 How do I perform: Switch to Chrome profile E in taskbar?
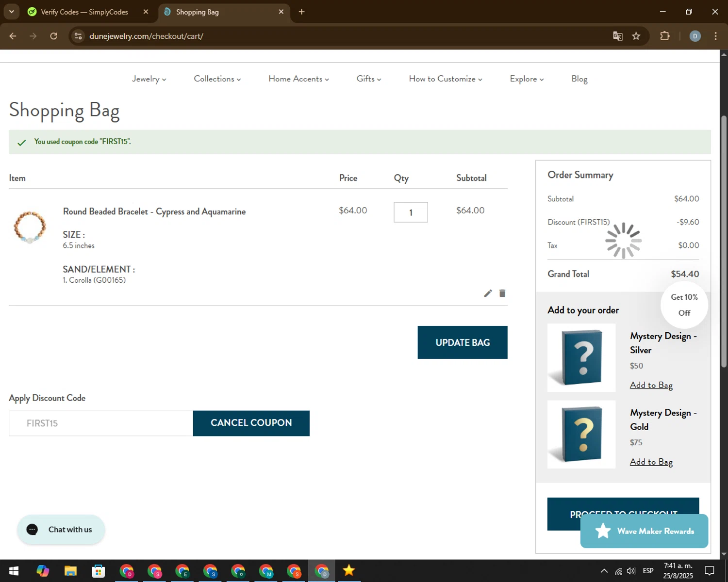[x=182, y=571]
